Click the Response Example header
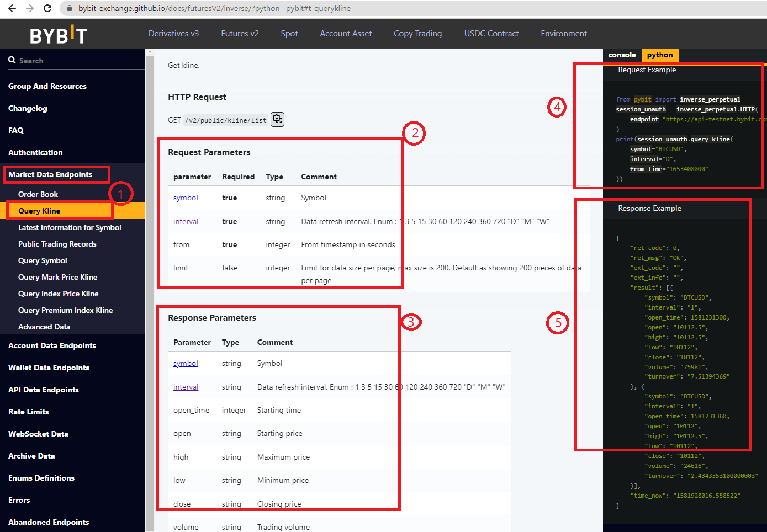Screen dimensions: 767x532 click(649, 209)
